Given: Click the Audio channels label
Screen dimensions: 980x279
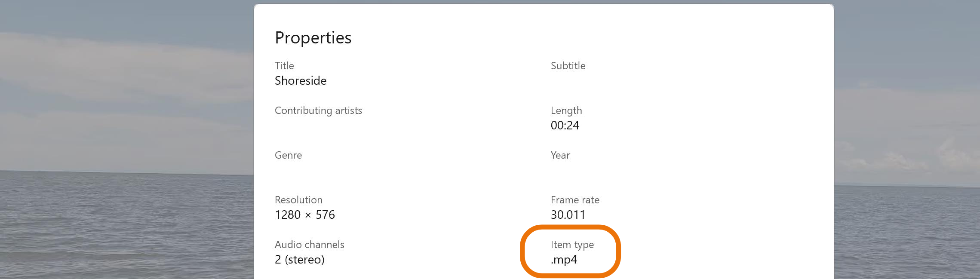Looking at the screenshot, I should [310, 245].
